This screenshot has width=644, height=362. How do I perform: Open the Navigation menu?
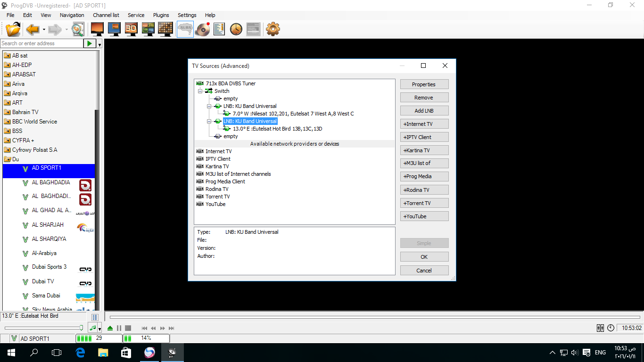72,15
